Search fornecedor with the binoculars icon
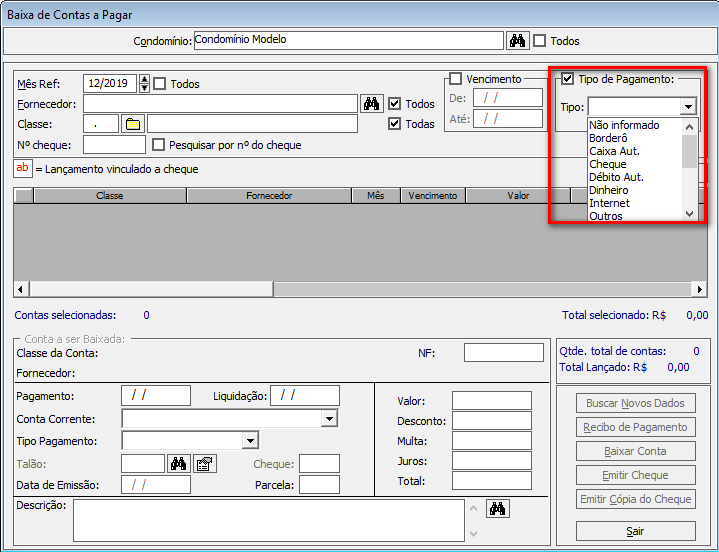The width and height of the screenshot is (719, 552). pos(371,104)
